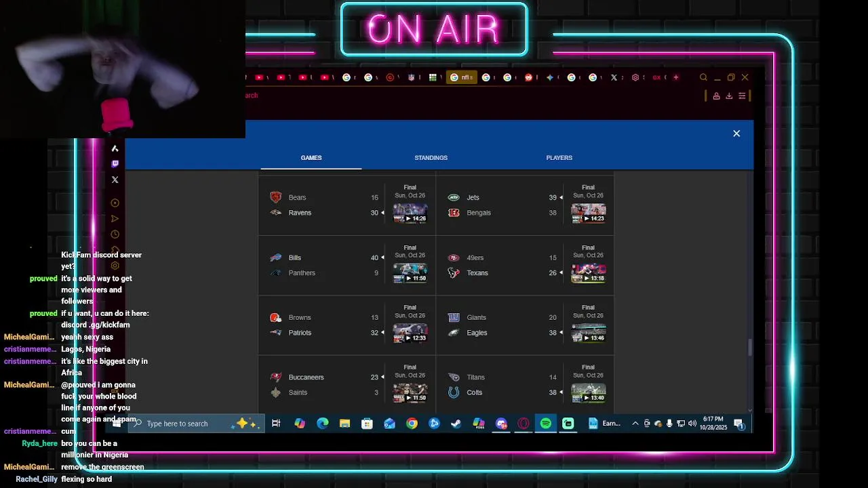The height and width of the screenshot is (488, 868).
Task: Open Google Chrome from the taskbar
Action: click(412, 424)
